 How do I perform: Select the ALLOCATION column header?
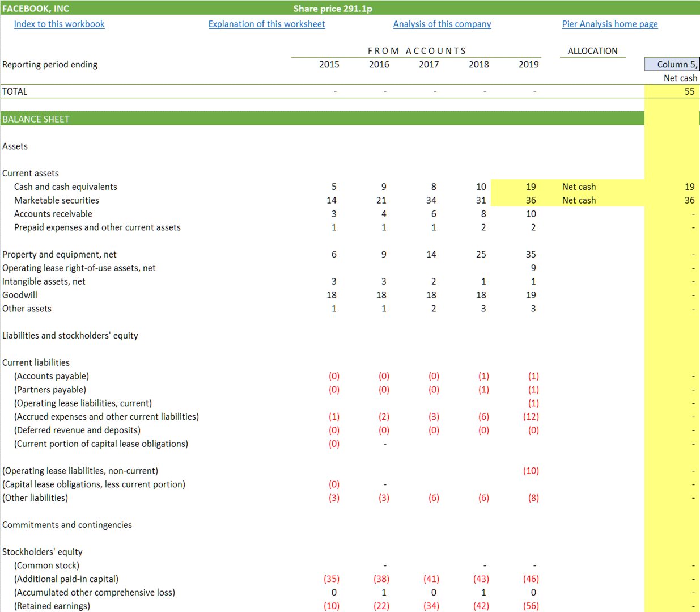(x=592, y=51)
